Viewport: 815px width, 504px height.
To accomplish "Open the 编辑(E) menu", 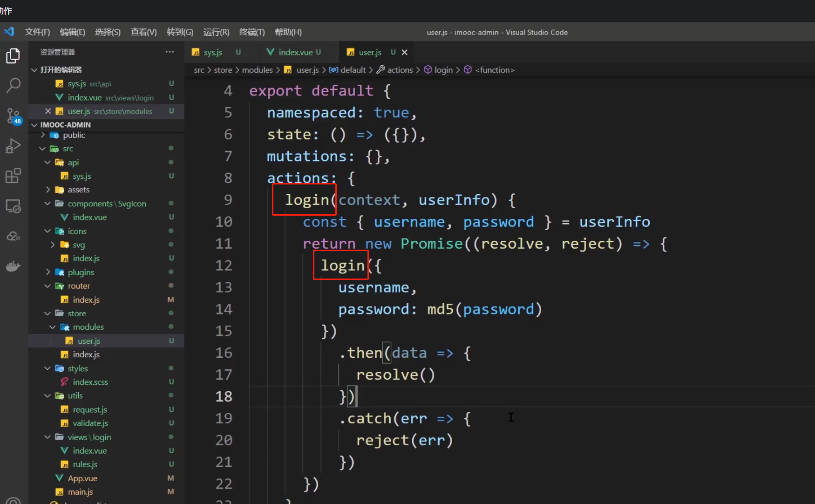I will pyautogui.click(x=73, y=32).
